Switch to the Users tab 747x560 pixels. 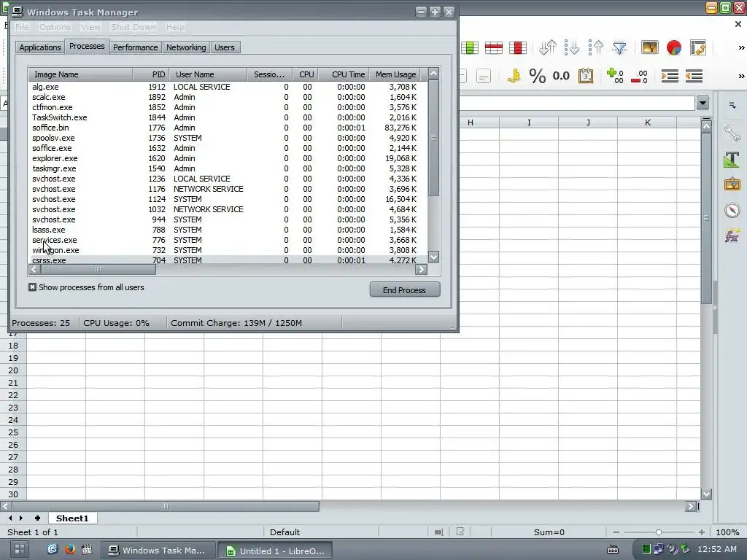[x=225, y=47]
